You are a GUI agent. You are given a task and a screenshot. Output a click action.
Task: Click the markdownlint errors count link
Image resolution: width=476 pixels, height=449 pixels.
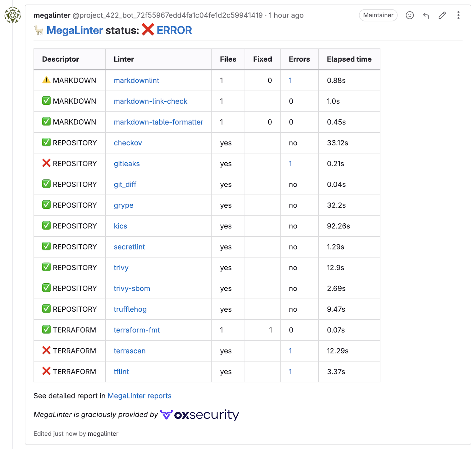tap(290, 80)
